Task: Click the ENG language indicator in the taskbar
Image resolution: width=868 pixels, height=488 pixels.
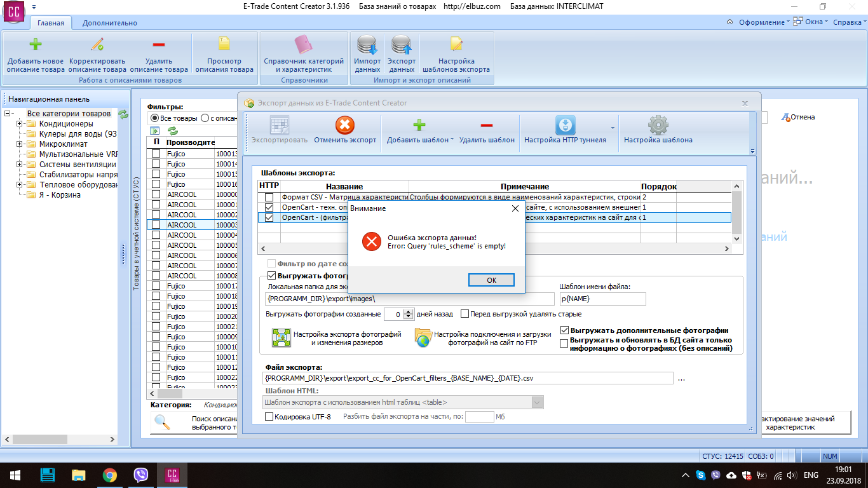Action: click(811, 475)
